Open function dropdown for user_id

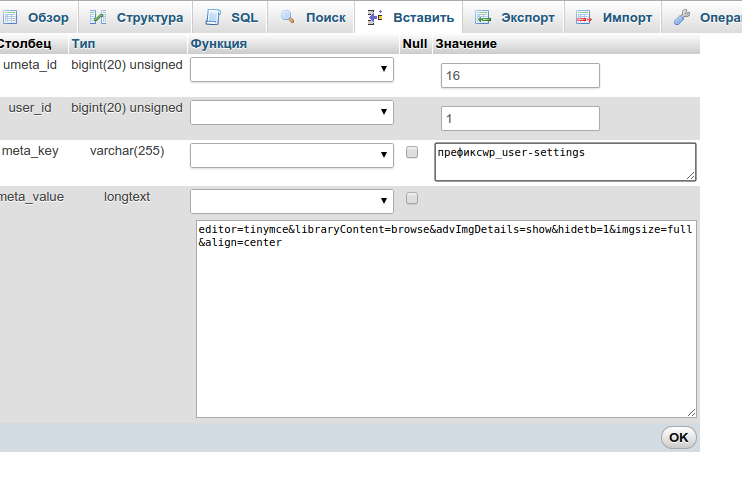click(x=292, y=112)
